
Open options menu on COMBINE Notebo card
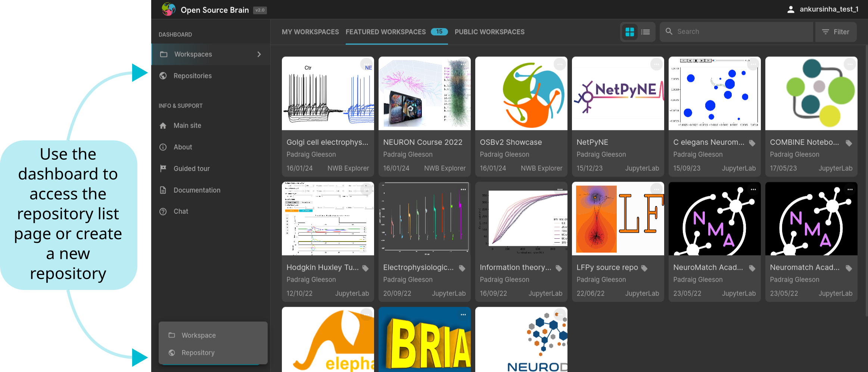pyautogui.click(x=850, y=65)
